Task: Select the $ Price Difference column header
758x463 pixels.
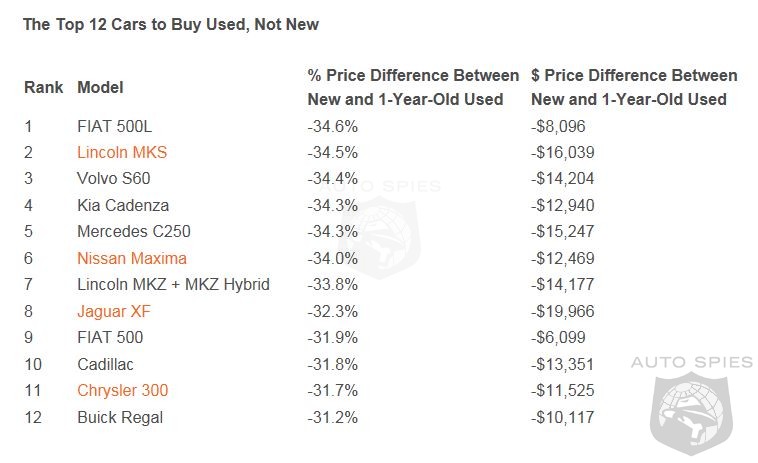Action: coord(634,87)
